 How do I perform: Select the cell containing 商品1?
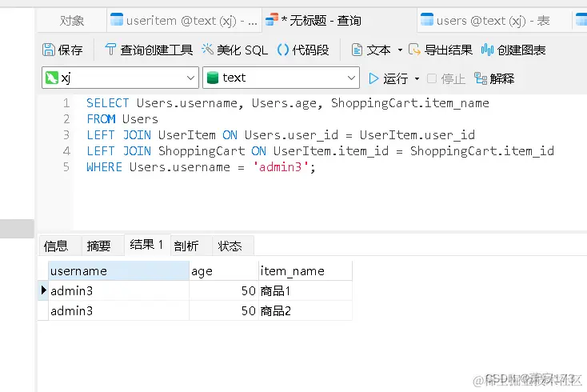click(305, 290)
